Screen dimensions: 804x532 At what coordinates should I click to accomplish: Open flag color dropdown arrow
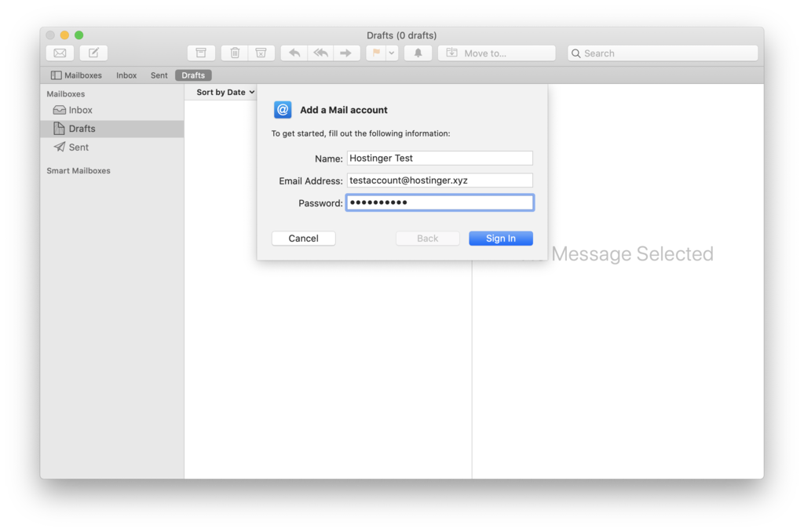tap(392, 53)
